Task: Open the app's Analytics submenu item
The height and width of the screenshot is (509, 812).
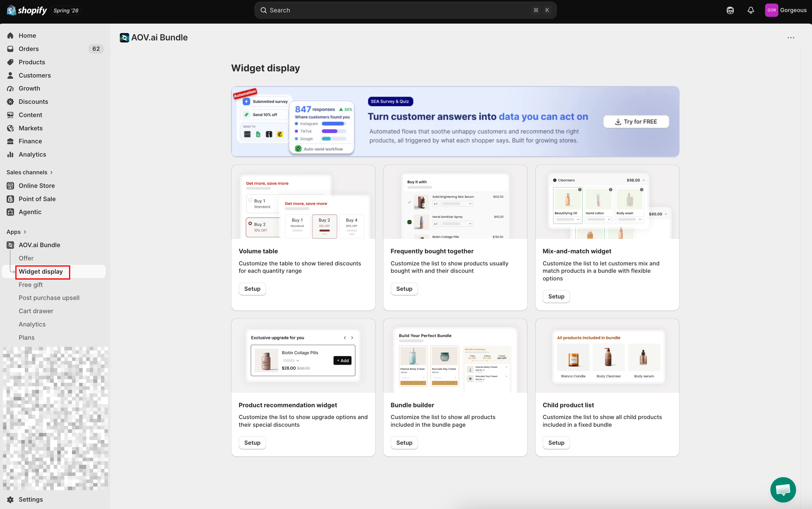Action: pyautogui.click(x=32, y=324)
